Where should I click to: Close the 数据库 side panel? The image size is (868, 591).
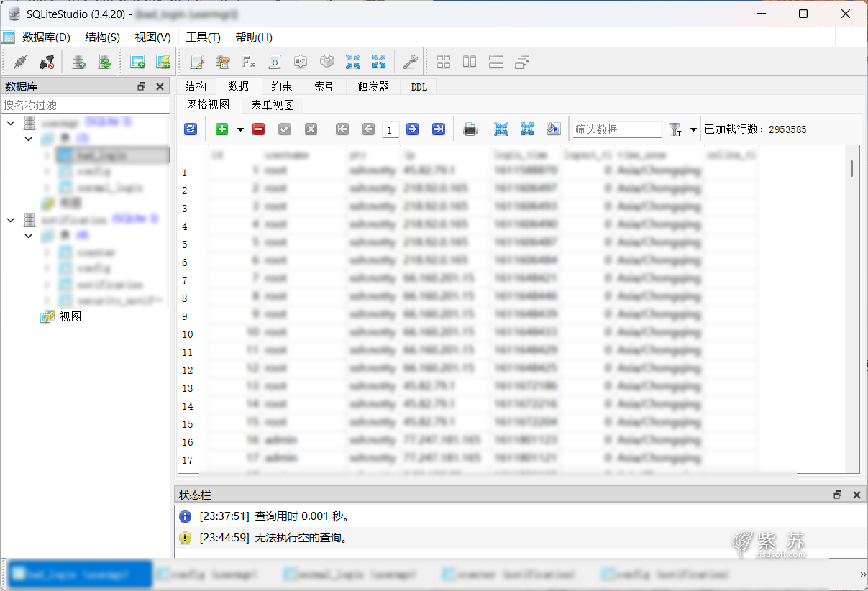(160, 87)
